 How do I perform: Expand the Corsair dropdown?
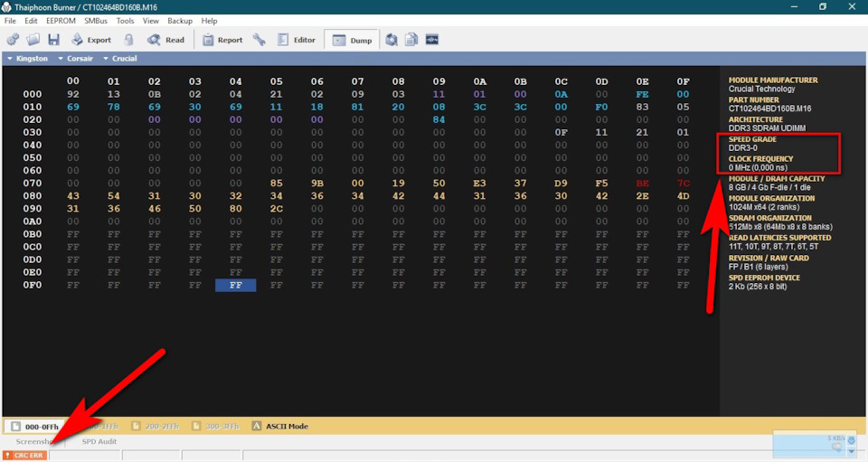tap(76, 59)
